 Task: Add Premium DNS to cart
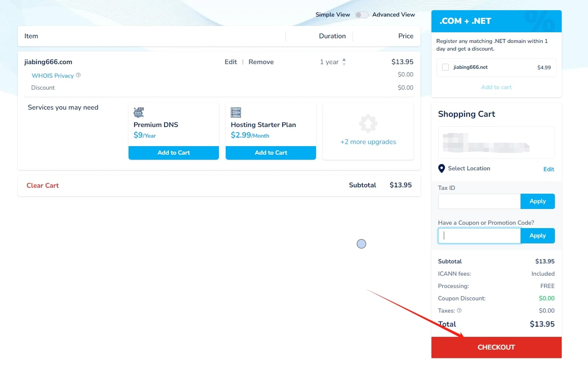point(174,152)
